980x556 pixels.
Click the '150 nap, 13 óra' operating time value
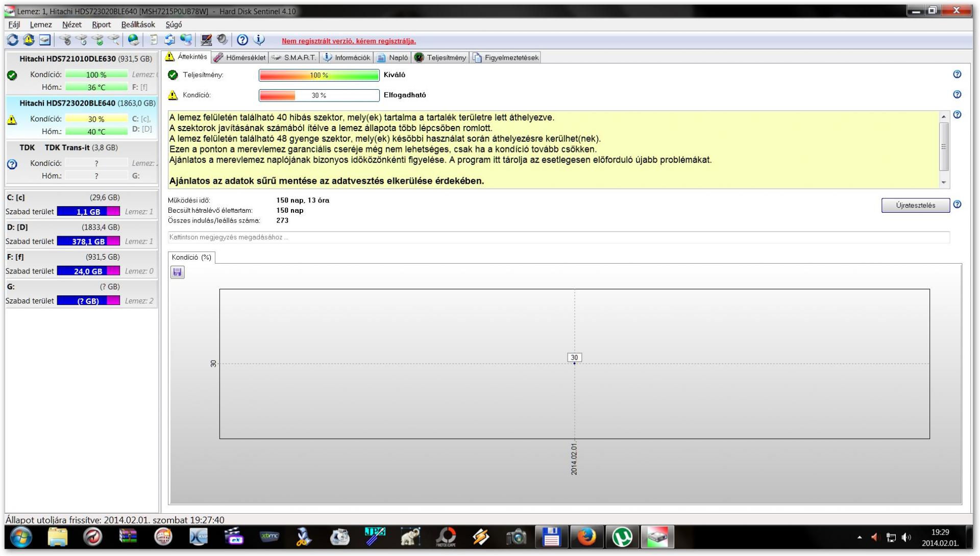coord(303,200)
